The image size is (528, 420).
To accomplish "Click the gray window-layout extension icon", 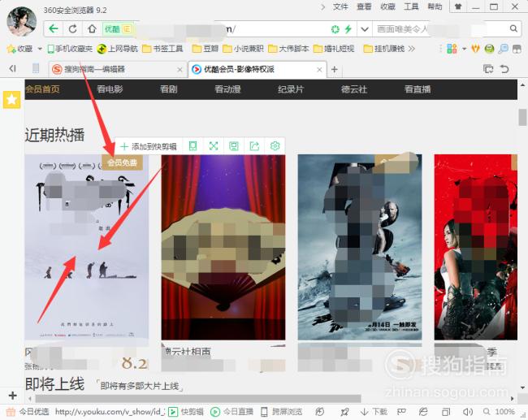I will [517, 50].
